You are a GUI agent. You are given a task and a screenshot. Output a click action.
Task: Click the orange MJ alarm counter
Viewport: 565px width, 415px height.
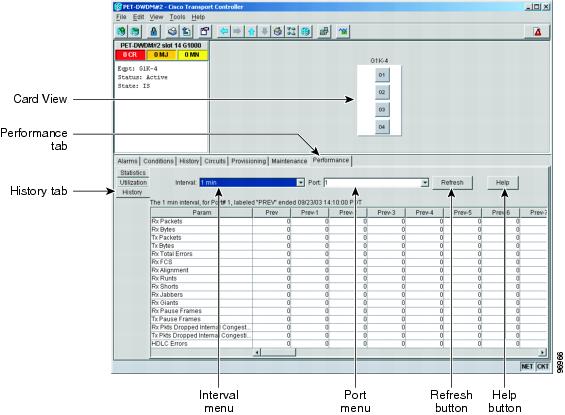tap(161, 55)
